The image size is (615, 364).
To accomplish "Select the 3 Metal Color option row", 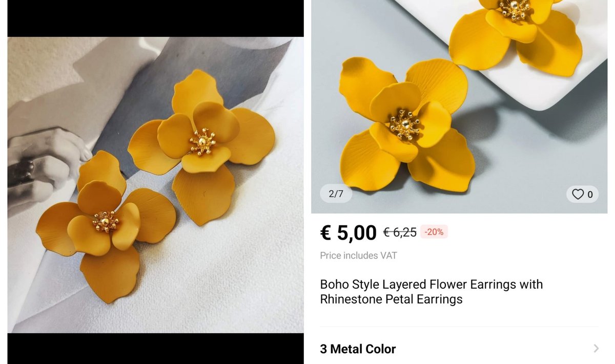I will (x=459, y=349).
